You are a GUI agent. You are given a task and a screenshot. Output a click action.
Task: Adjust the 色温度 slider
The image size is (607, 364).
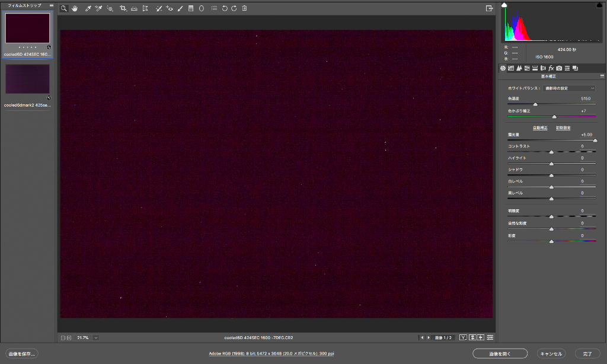coord(535,104)
